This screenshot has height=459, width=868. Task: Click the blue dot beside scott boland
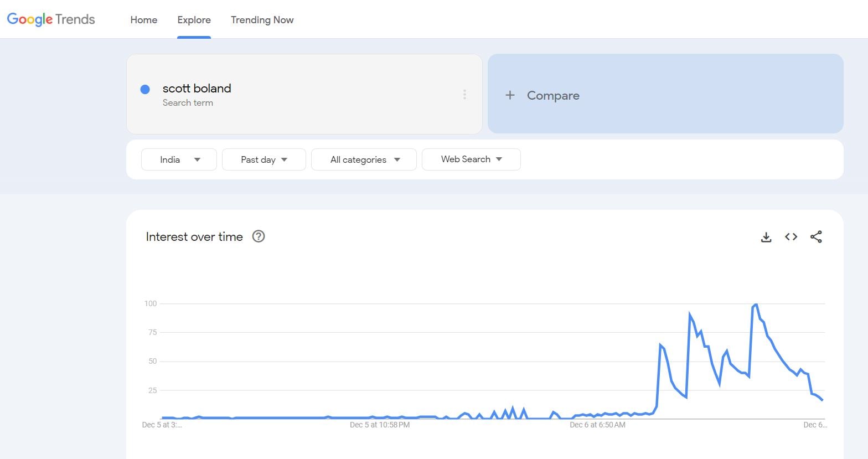(x=145, y=89)
